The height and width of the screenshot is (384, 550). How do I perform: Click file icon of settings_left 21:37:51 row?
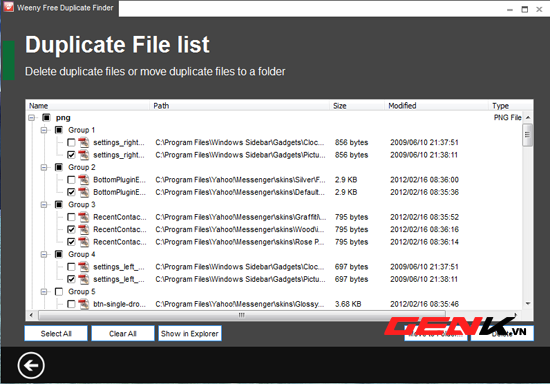click(83, 267)
